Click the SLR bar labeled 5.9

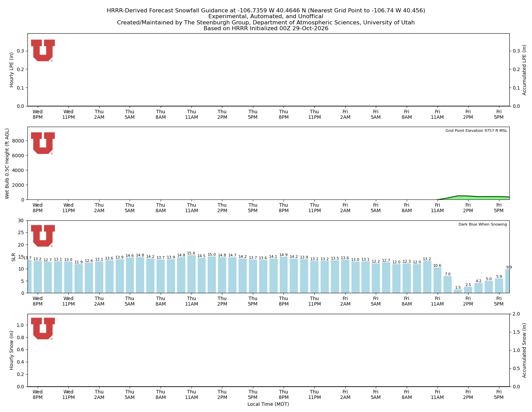click(499, 286)
